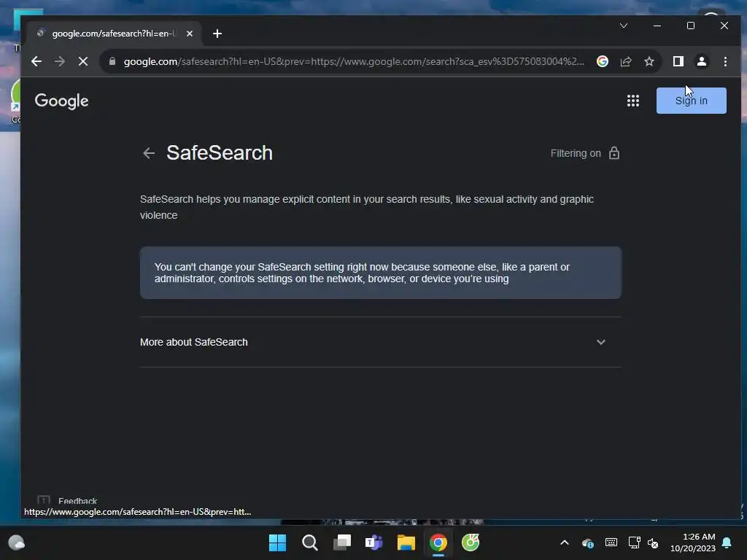The height and width of the screenshot is (560, 747).
Task: Click the Filtering on lock icon
Action: [614, 153]
